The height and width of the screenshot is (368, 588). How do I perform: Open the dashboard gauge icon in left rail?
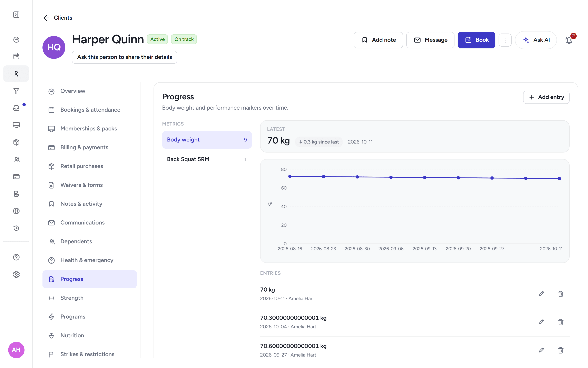pos(16,39)
